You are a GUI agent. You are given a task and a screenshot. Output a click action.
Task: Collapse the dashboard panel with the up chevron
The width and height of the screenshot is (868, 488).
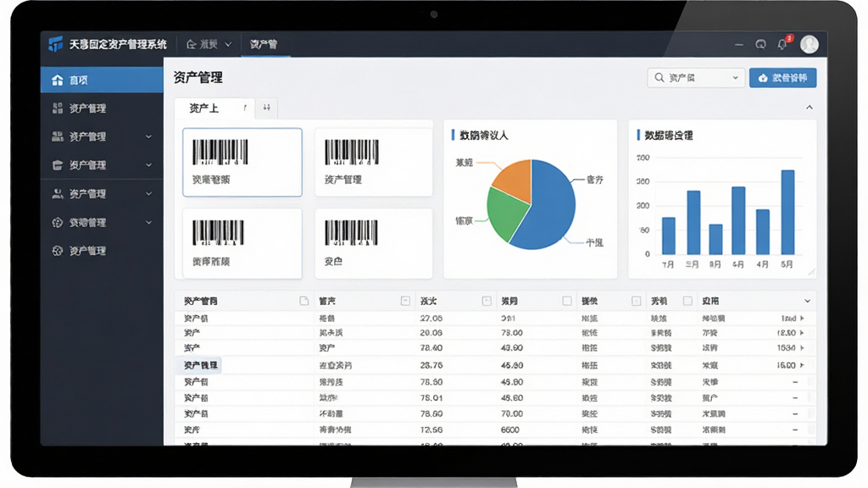pos(810,108)
